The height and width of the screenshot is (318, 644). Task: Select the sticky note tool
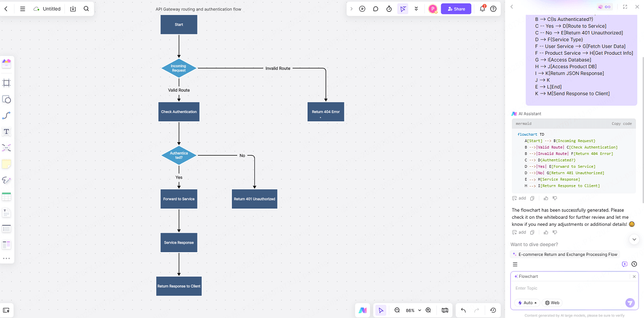[x=6, y=164]
